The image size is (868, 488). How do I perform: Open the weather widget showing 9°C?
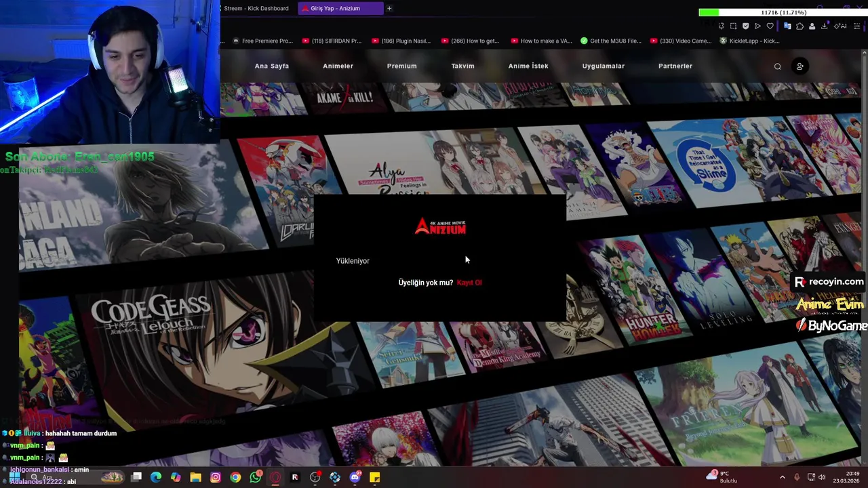(x=722, y=476)
